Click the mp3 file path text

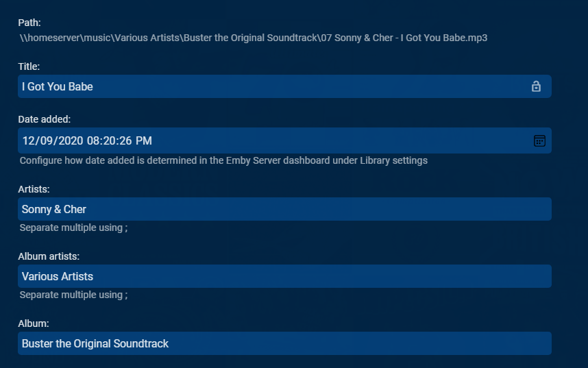[x=254, y=38]
